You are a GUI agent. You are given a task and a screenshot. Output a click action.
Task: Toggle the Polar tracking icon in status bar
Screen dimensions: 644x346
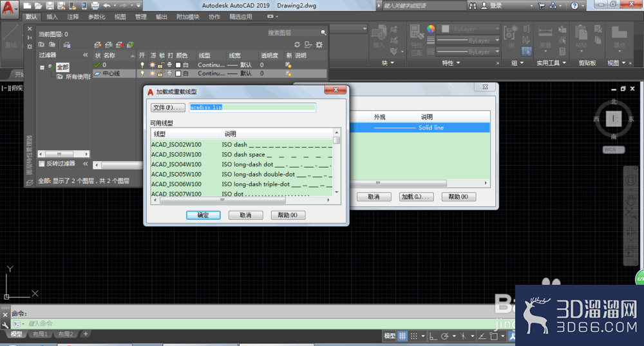[x=444, y=336]
